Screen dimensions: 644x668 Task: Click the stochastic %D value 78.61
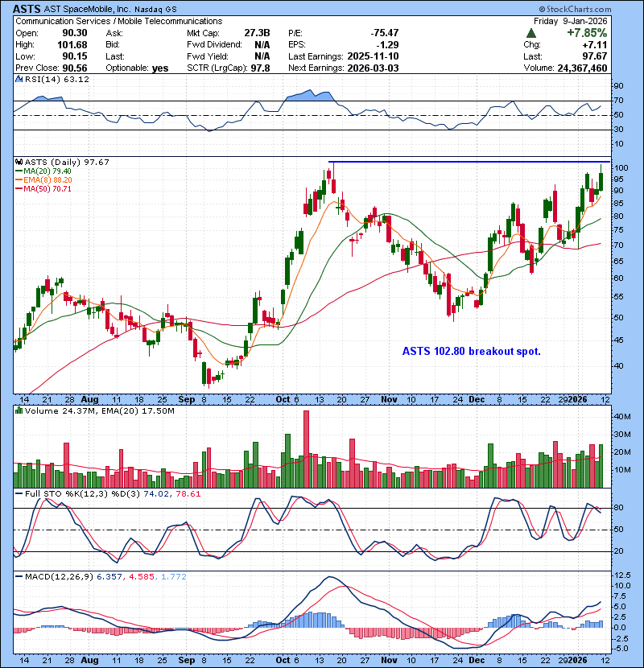(x=189, y=494)
